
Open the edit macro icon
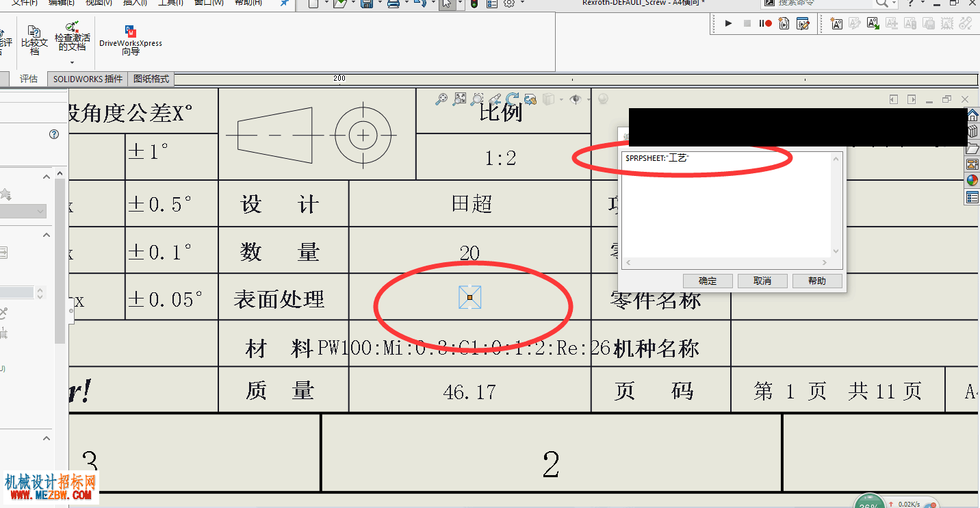tap(803, 23)
